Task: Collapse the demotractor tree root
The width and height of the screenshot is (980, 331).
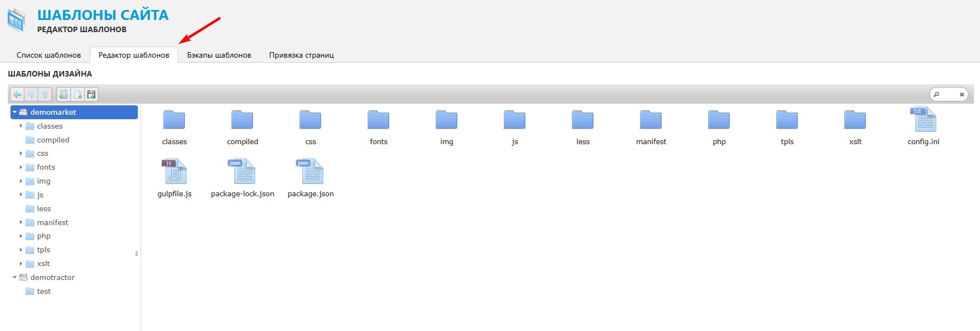Action: pos(14,277)
